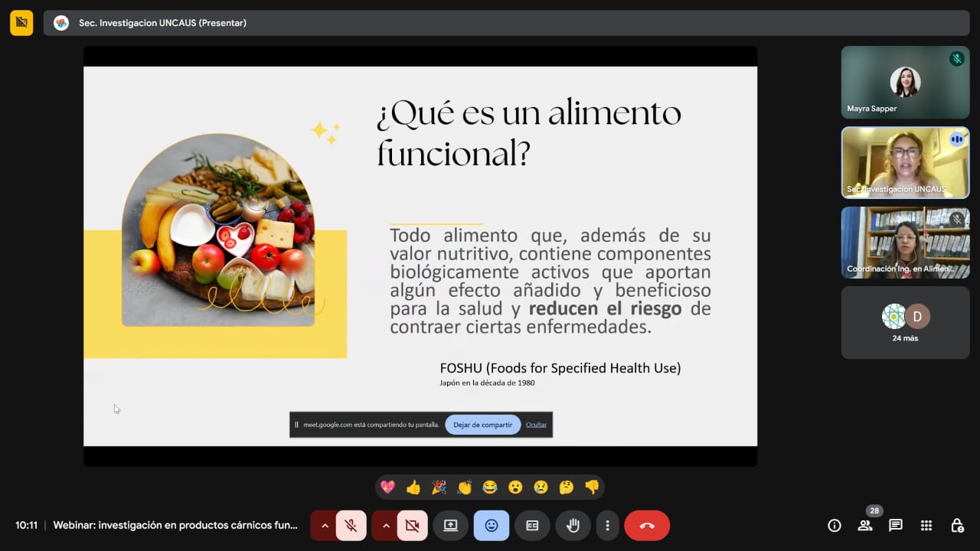Raise your hand
The height and width of the screenshot is (551, 980).
click(x=573, y=526)
